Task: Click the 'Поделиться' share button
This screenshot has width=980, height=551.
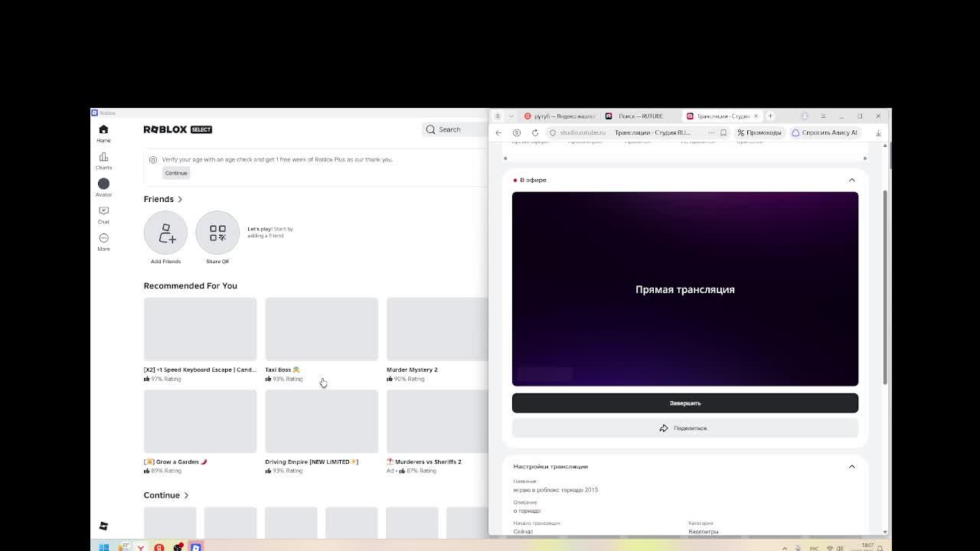Action: [x=685, y=428]
